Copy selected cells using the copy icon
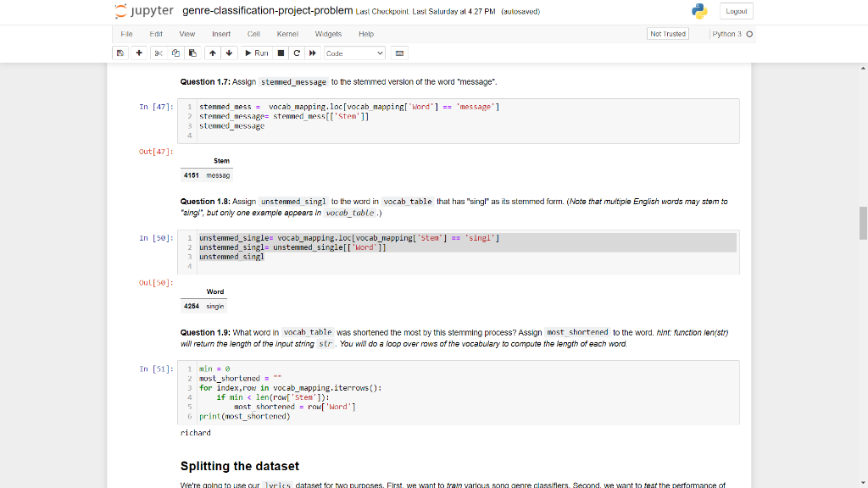 pyautogui.click(x=175, y=53)
